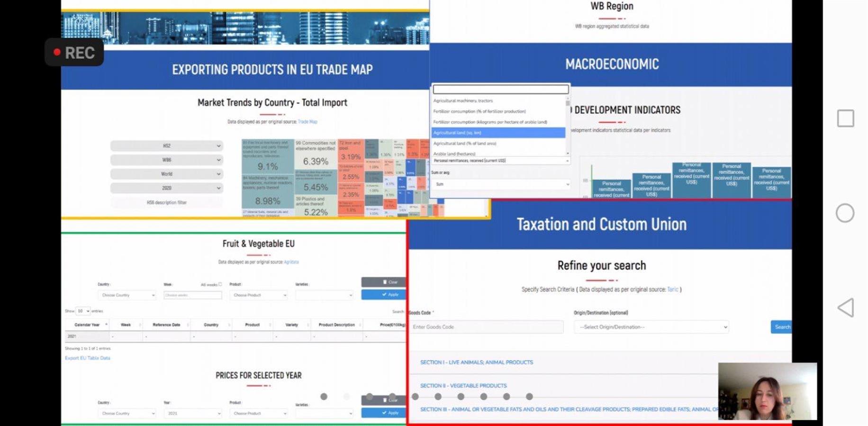Open Select Origin/Destination dropdown
The image size is (868, 426).
(651, 327)
